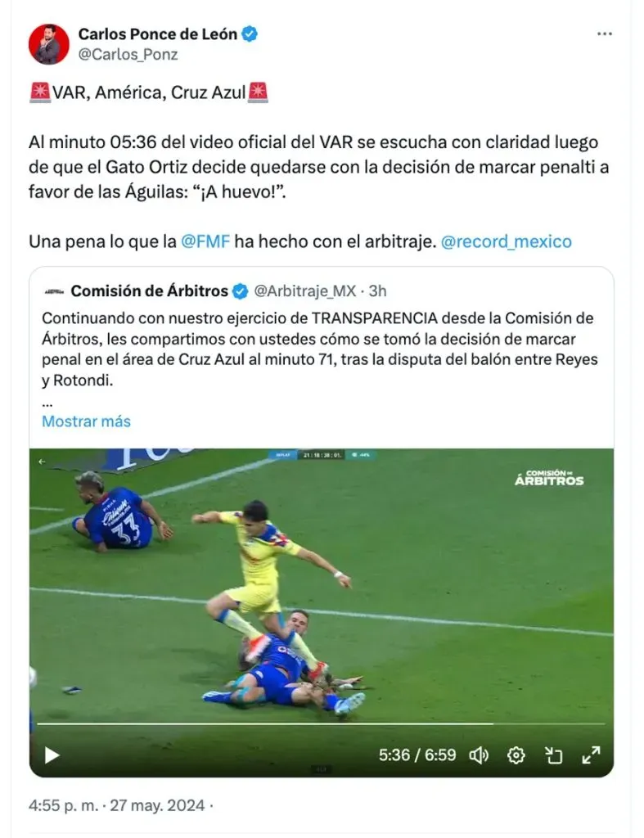Click the Comisión de Árbitros small avatar
The width and height of the screenshot is (644, 838).
pos(55,291)
